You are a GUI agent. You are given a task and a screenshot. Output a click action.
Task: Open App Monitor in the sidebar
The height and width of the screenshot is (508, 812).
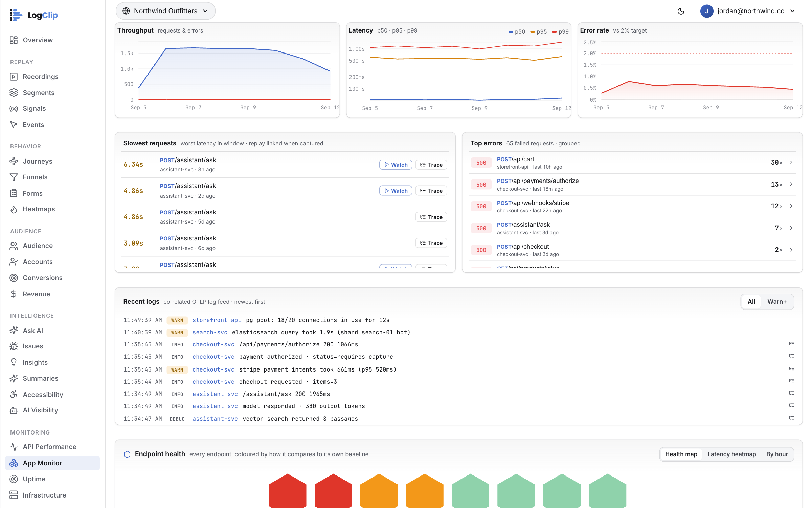(x=52, y=463)
